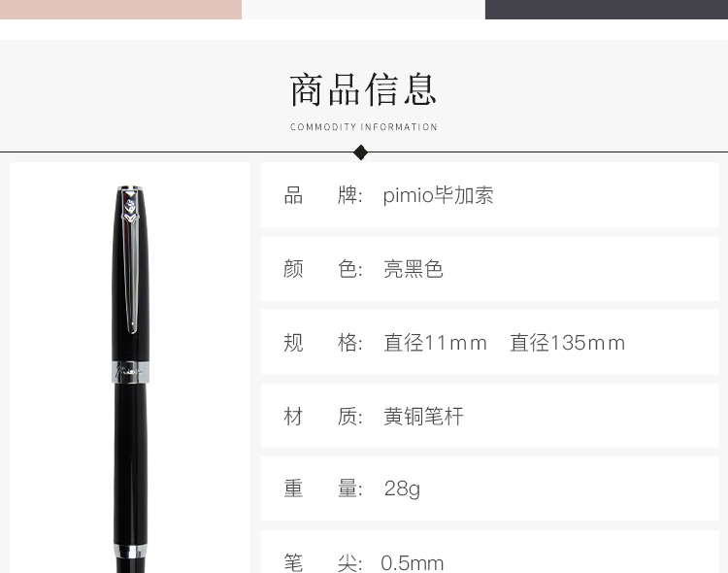Click the material value 黄铜笔杆
The width and height of the screenshot is (728, 573).
tap(423, 416)
